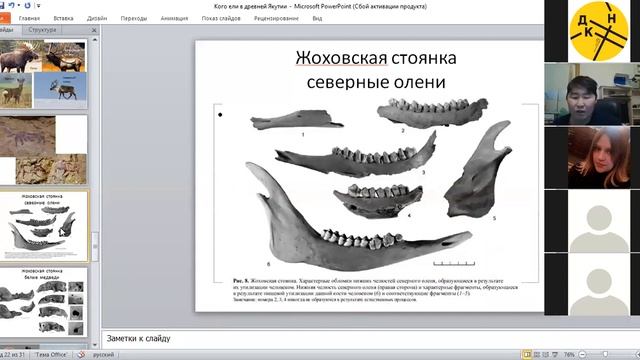Click the Undo icon in quick access toolbar
This screenshot has height=360, width=640.
pyautogui.click(x=11, y=6)
